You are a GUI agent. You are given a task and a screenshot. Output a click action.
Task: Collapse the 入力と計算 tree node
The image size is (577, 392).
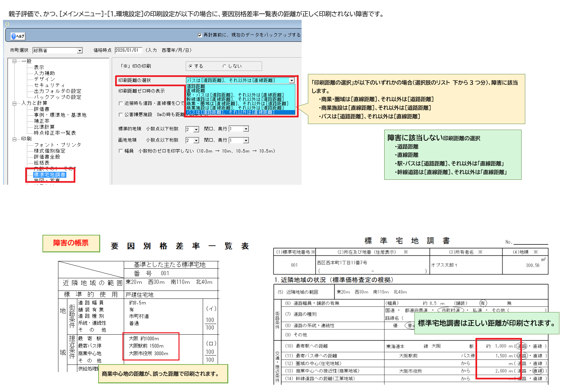point(14,103)
